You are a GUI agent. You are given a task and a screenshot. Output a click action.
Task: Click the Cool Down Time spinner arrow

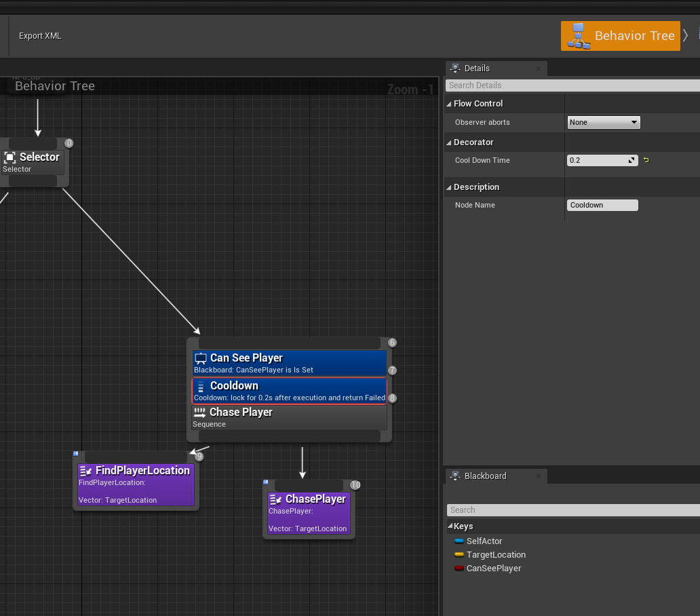tap(631, 160)
